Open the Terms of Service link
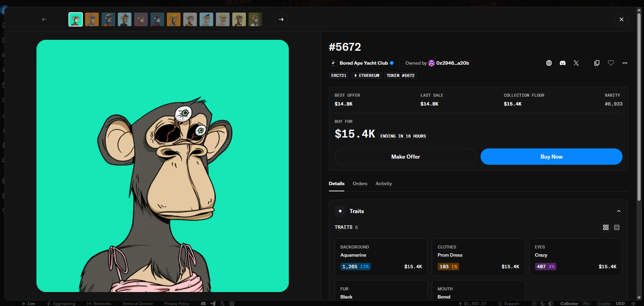This screenshot has width=644, height=306. click(x=138, y=304)
